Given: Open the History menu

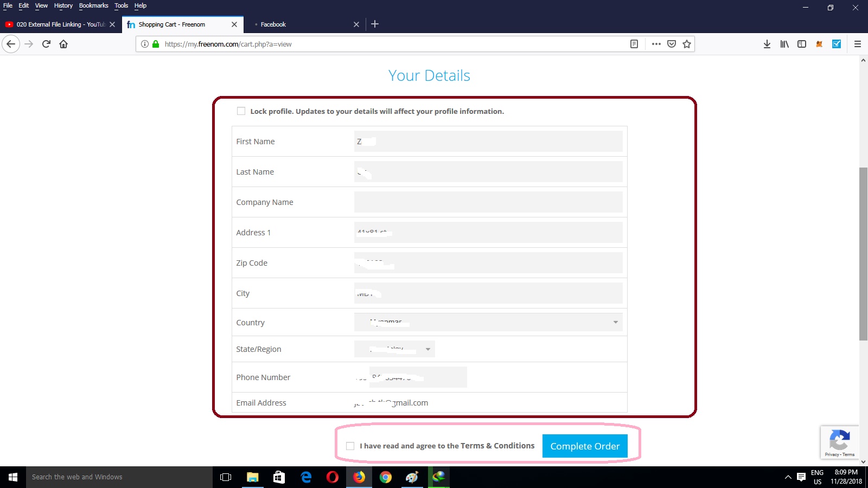Looking at the screenshot, I should tap(63, 5).
